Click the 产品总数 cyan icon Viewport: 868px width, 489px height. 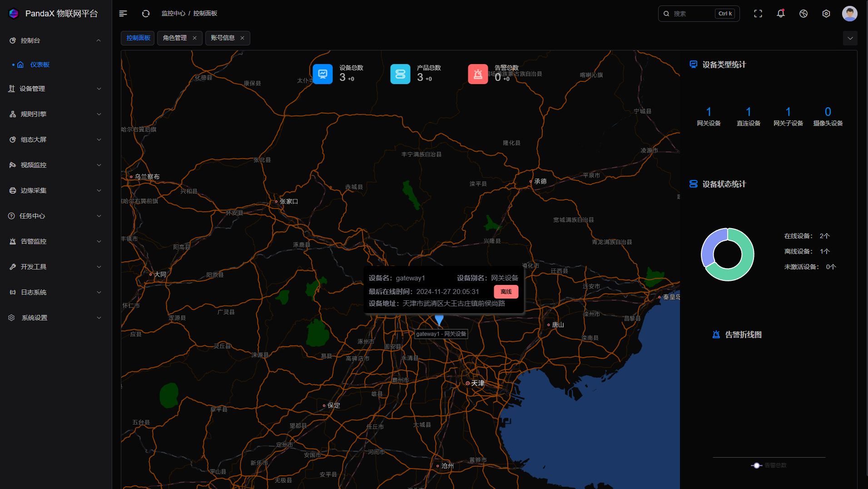401,74
